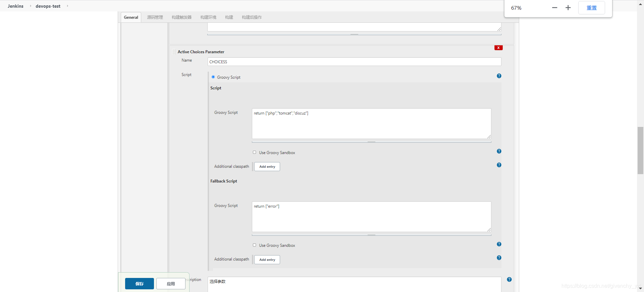The width and height of the screenshot is (644, 292).
Task: Click the resize grip of fallback Groovy Script box
Action: point(489,230)
